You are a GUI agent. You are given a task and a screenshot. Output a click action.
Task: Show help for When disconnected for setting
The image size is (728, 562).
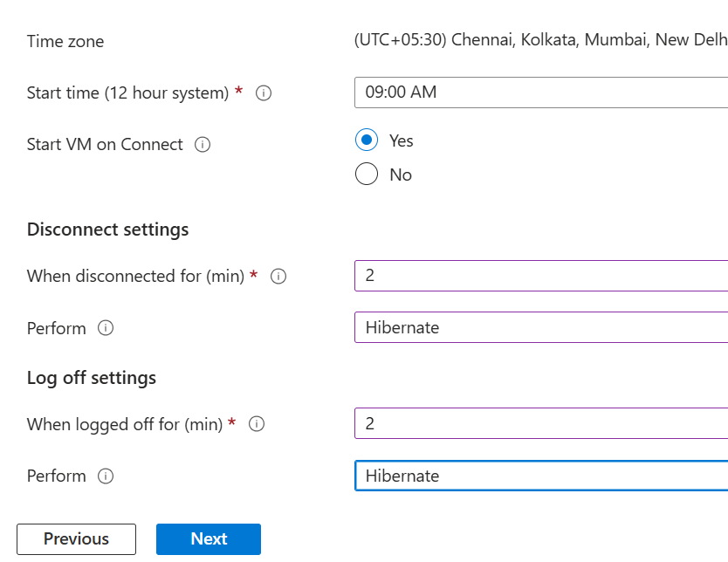(x=278, y=276)
